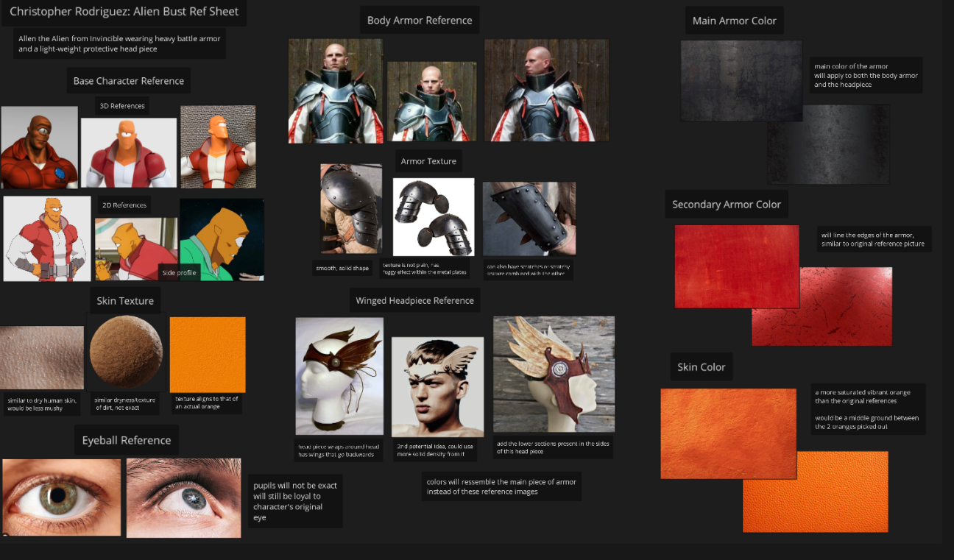The image size is (954, 560).
Task: Click the 'similar dryness/texture of dirt' note
Action: (126, 403)
